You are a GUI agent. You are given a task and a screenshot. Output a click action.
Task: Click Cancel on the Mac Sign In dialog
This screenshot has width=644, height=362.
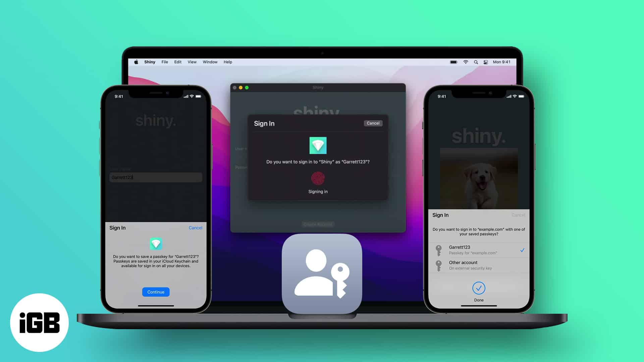click(372, 123)
